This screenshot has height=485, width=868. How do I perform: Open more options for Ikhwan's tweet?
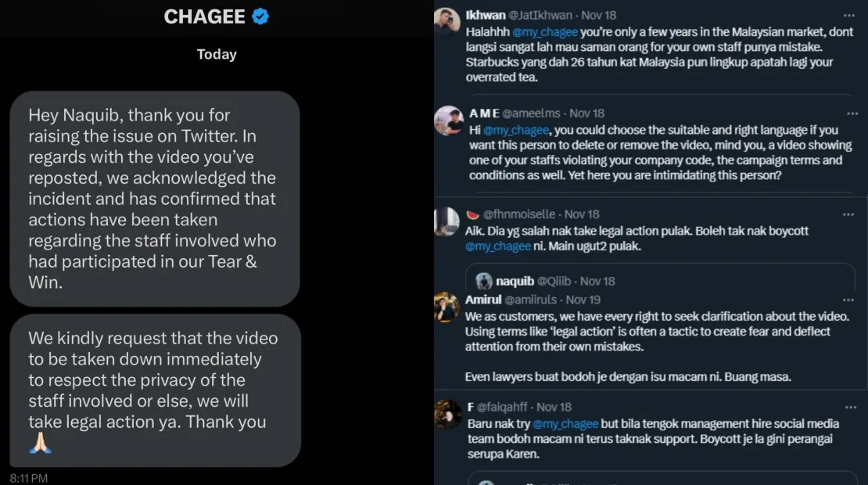point(848,15)
